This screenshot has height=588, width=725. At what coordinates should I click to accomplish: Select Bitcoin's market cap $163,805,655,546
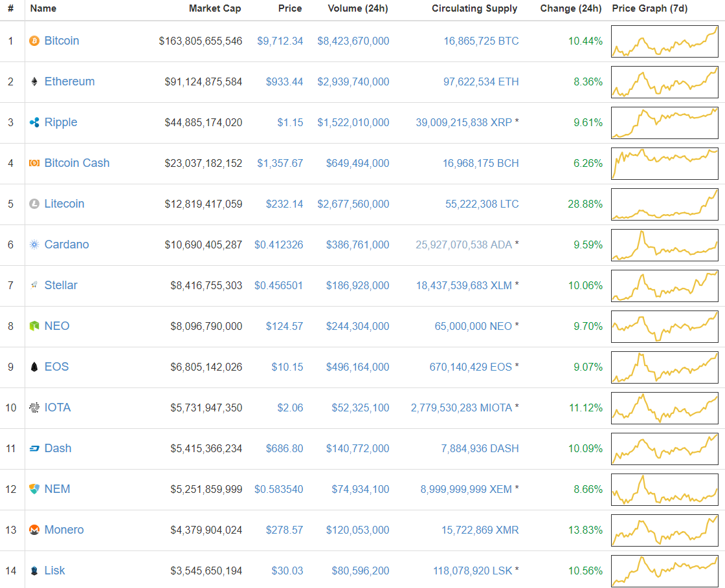[x=200, y=41]
